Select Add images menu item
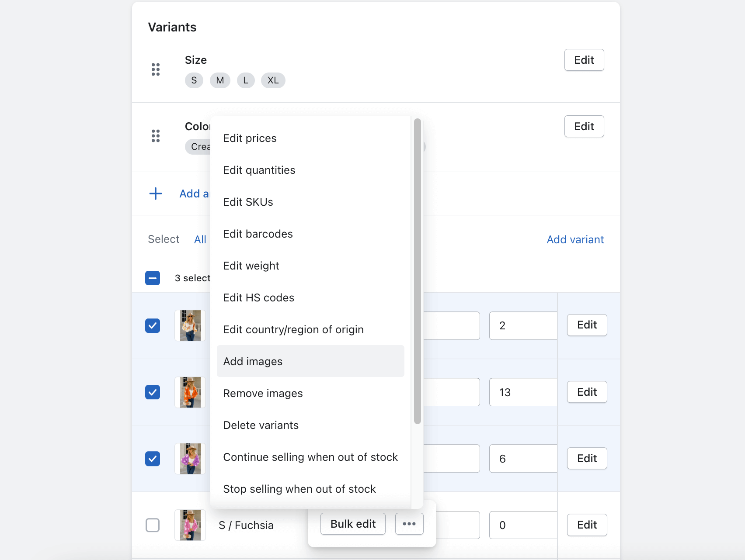Screen dimensions: 745x560 (x=310, y=361)
